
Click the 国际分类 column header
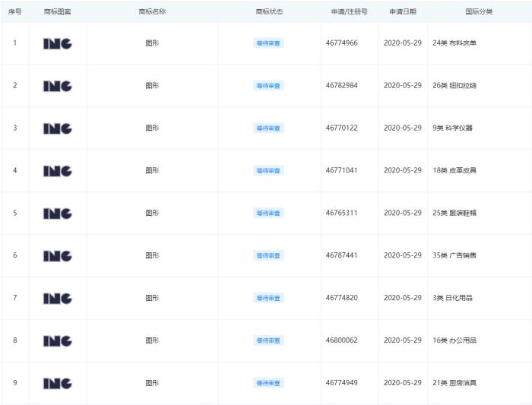[x=479, y=12]
